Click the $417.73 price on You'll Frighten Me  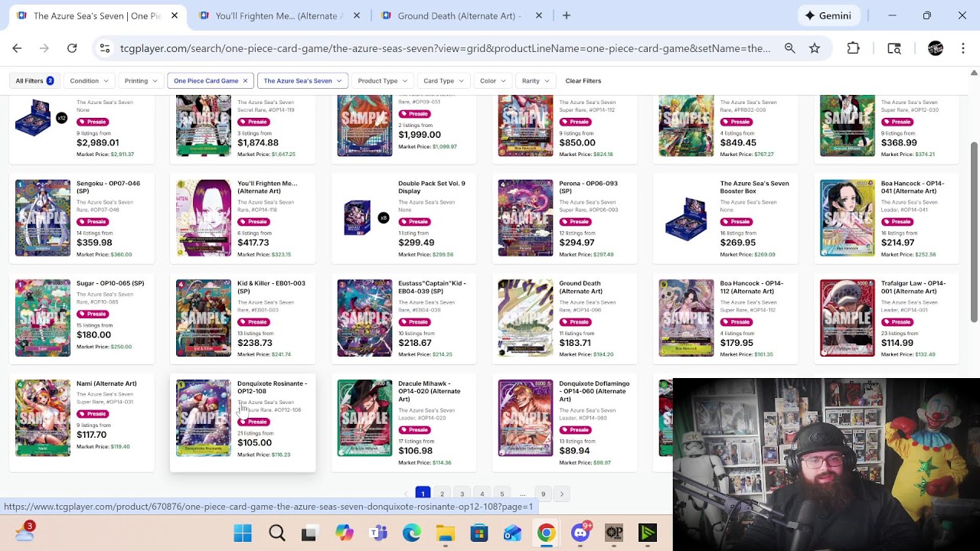(253, 243)
